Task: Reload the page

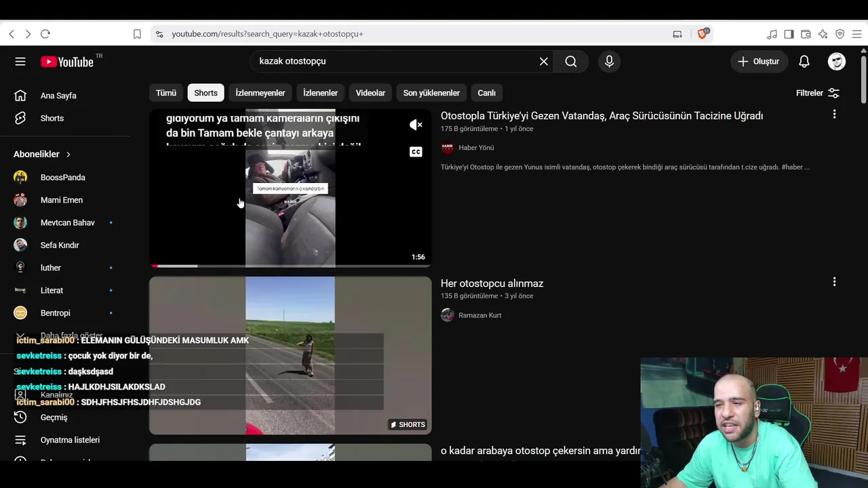Action: [45, 34]
